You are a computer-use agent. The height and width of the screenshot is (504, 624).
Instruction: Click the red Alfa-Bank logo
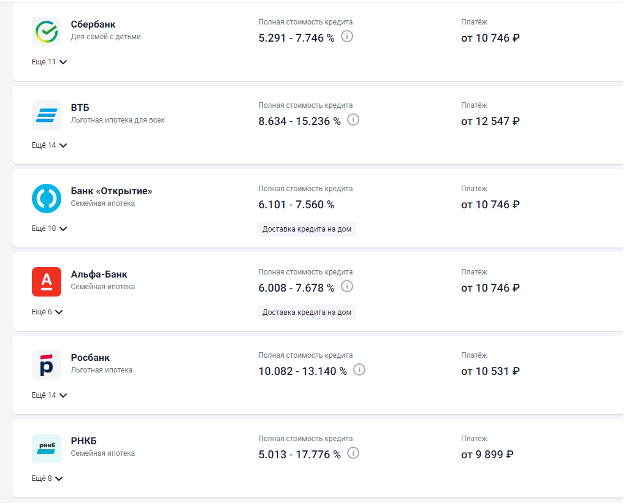[47, 282]
